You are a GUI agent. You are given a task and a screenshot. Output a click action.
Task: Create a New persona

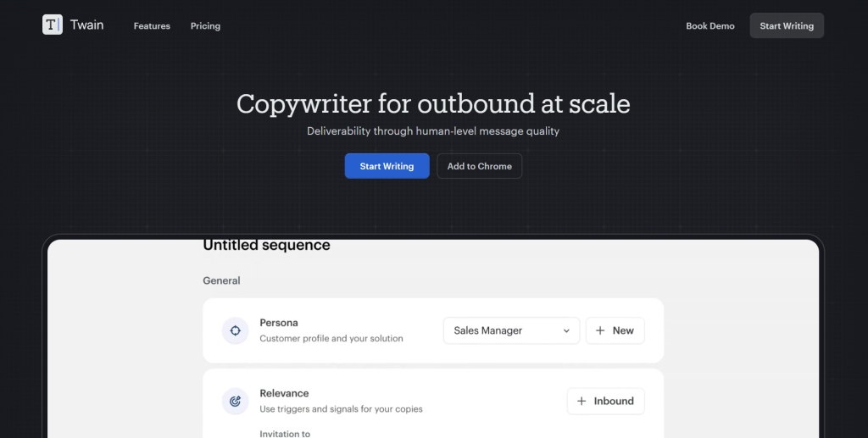(615, 330)
